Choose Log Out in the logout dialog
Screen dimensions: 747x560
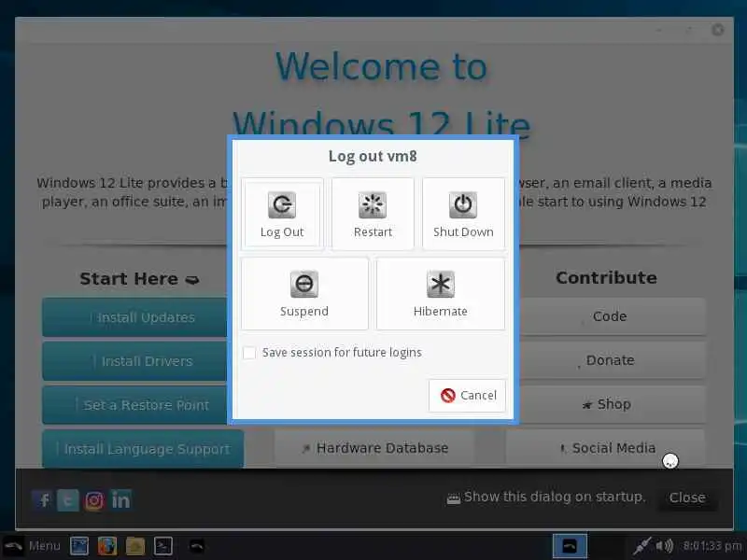click(x=282, y=214)
